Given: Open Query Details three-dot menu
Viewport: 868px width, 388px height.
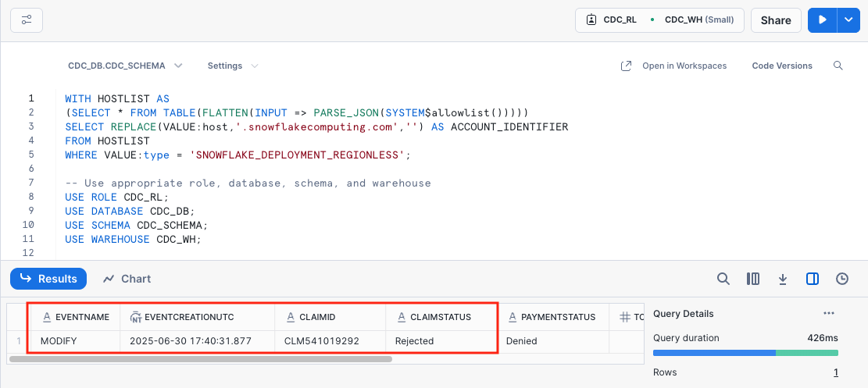Looking at the screenshot, I should 829,314.
